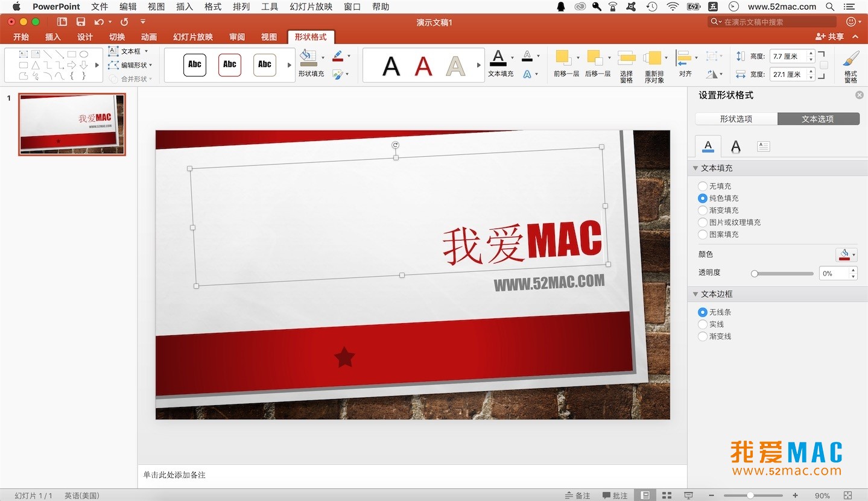Select Solid Line (实线) radio button

point(702,324)
